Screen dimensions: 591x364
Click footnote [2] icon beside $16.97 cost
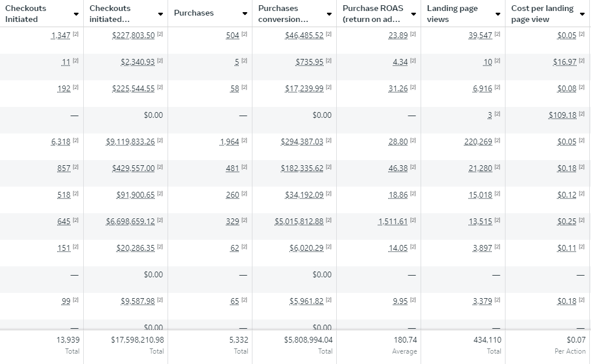click(x=582, y=62)
